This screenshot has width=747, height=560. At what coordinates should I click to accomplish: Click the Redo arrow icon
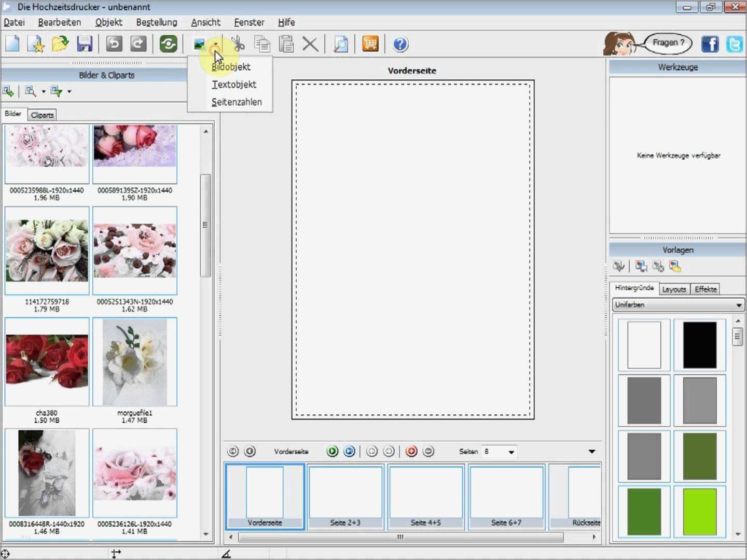[139, 44]
